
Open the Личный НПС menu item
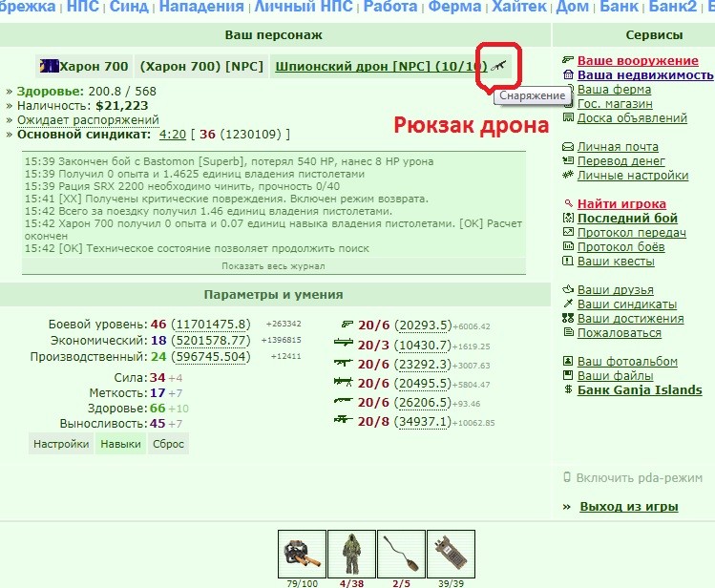[304, 7]
